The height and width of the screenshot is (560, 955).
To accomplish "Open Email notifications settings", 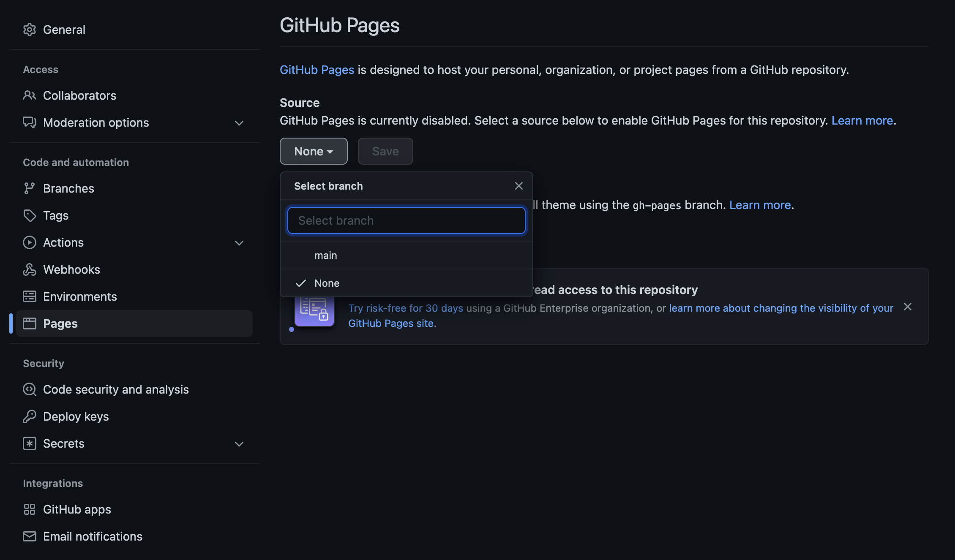I will pyautogui.click(x=134, y=536).
